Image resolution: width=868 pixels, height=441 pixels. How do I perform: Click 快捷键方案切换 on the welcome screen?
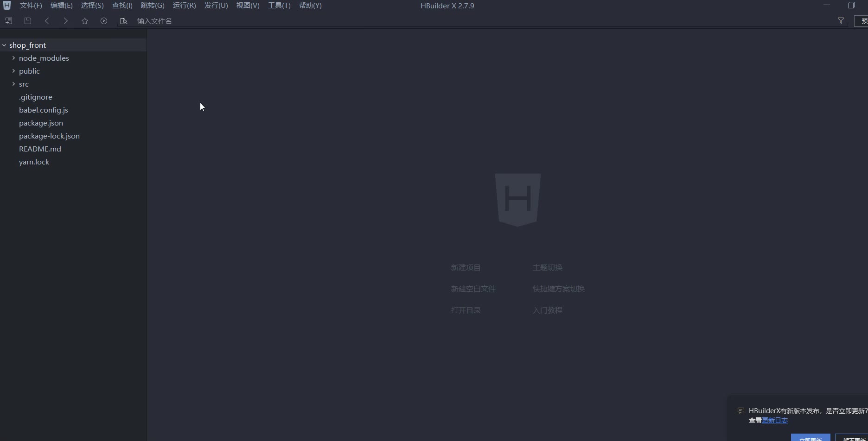pyautogui.click(x=558, y=289)
